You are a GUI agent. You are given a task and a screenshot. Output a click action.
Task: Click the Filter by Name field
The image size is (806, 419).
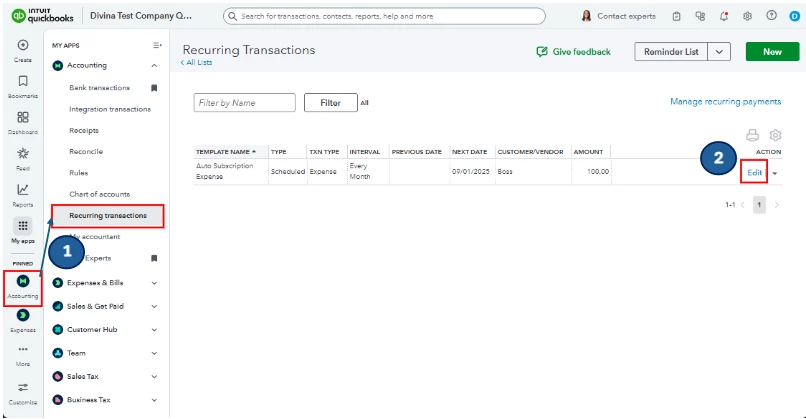245,103
